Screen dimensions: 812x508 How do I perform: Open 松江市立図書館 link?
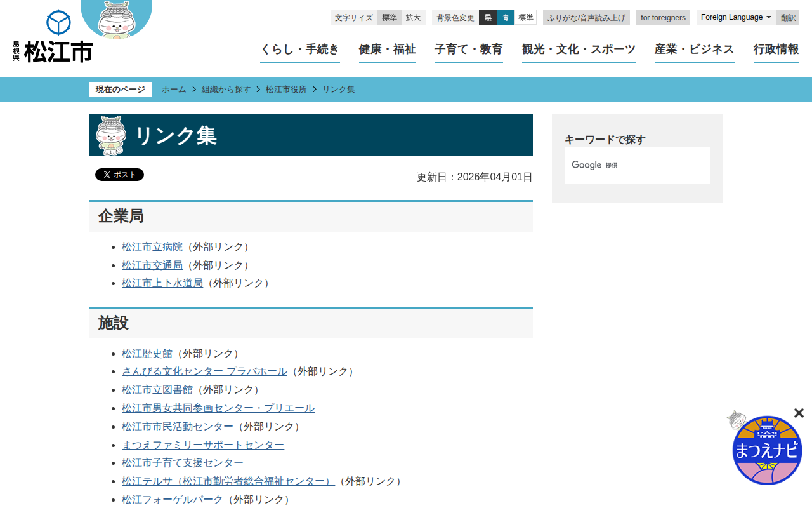click(x=157, y=390)
